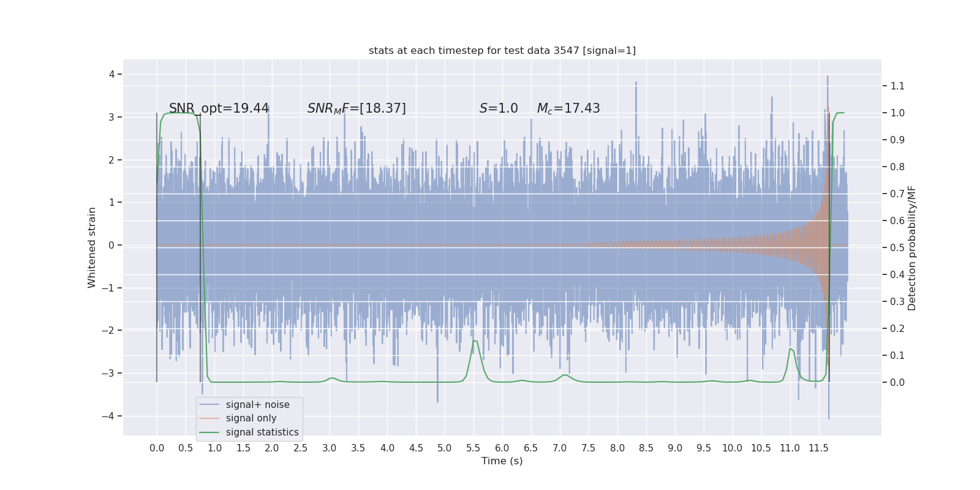This screenshot has width=980, height=490.
Task: Click the 0.0 tick on the time axis
Action: pos(157,448)
